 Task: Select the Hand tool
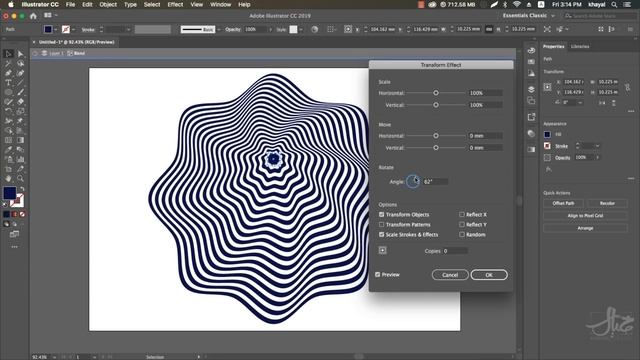click(8, 178)
